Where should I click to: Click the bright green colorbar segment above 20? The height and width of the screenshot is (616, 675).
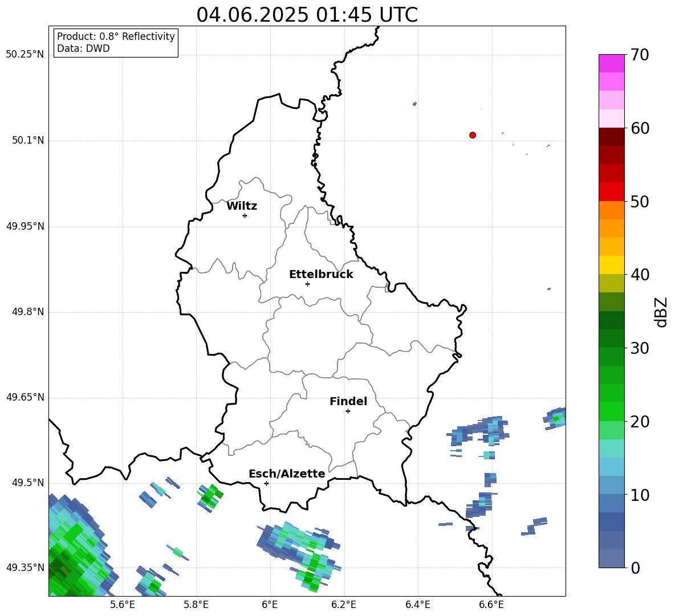tap(611, 411)
